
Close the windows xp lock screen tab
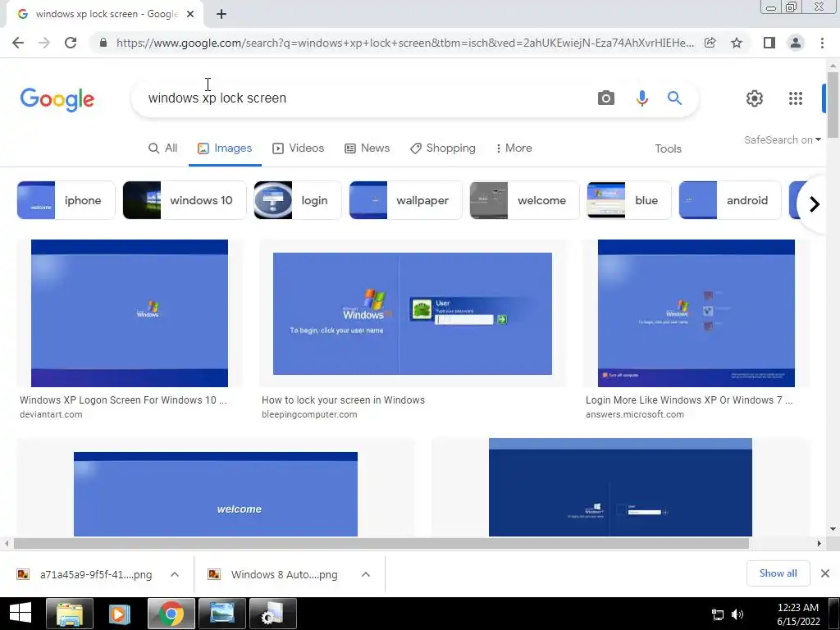[x=190, y=14]
